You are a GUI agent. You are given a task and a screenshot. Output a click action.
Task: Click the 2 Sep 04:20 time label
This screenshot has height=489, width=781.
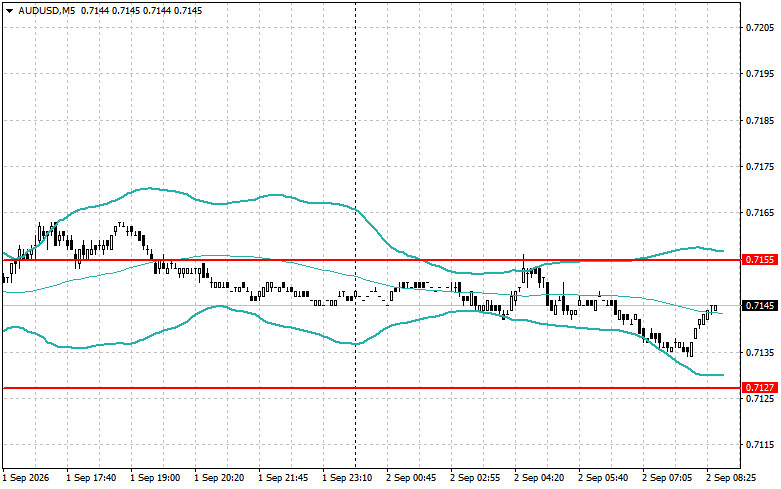(539, 478)
